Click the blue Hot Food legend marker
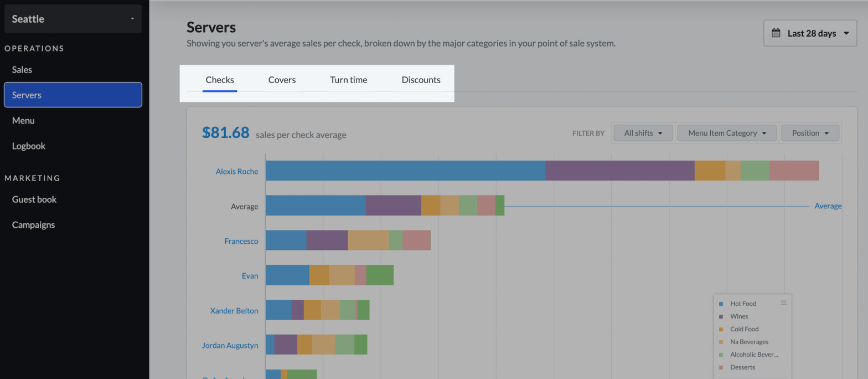Screen dimensions: 868x379 (x=721, y=304)
